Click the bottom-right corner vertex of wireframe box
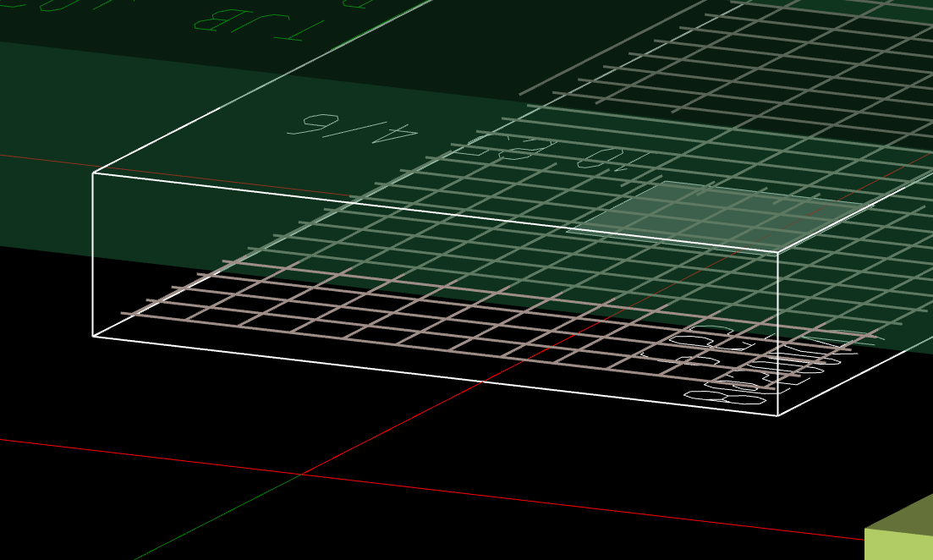Image resolution: width=933 pixels, height=560 pixels. tap(777, 415)
